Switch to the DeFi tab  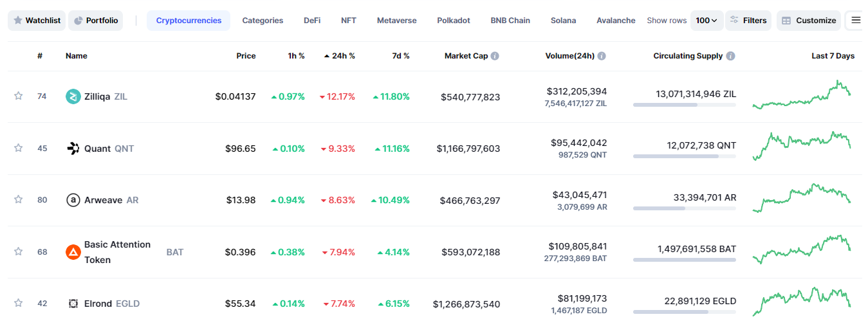[x=312, y=21]
